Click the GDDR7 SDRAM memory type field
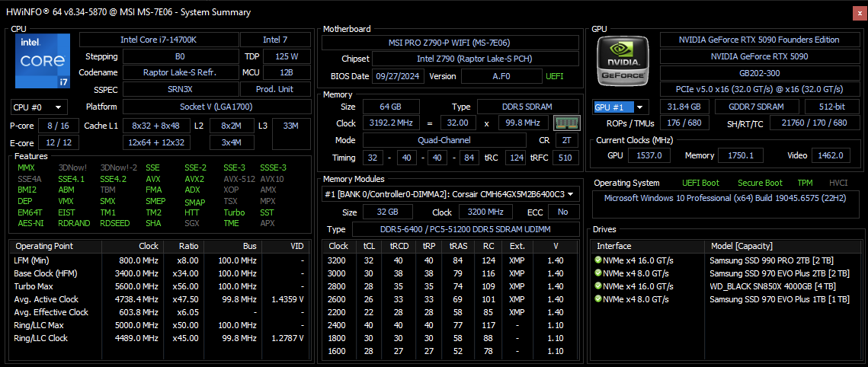This screenshot has height=367, width=868. click(x=757, y=107)
